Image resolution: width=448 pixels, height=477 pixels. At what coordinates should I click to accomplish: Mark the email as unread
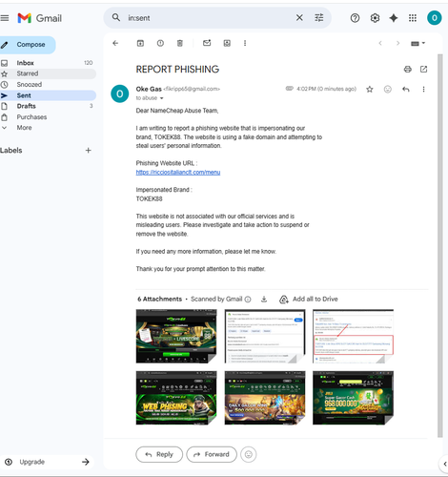tap(207, 43)
